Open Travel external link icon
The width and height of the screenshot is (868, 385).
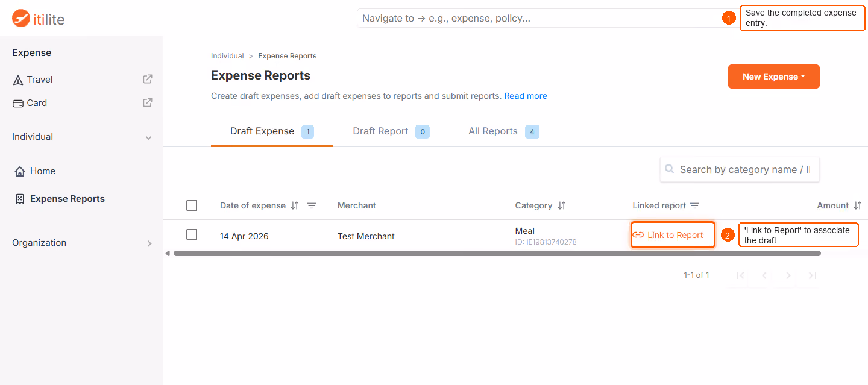pos(147,79)
